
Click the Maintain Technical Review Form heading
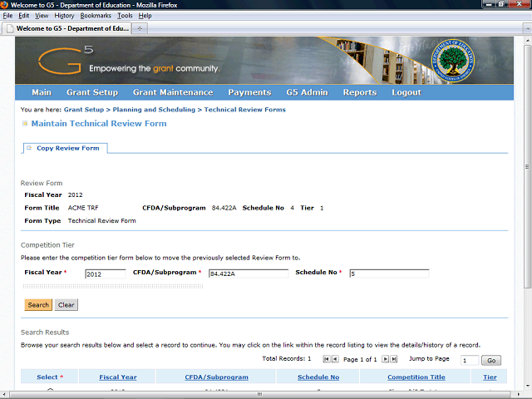(99, 124)
